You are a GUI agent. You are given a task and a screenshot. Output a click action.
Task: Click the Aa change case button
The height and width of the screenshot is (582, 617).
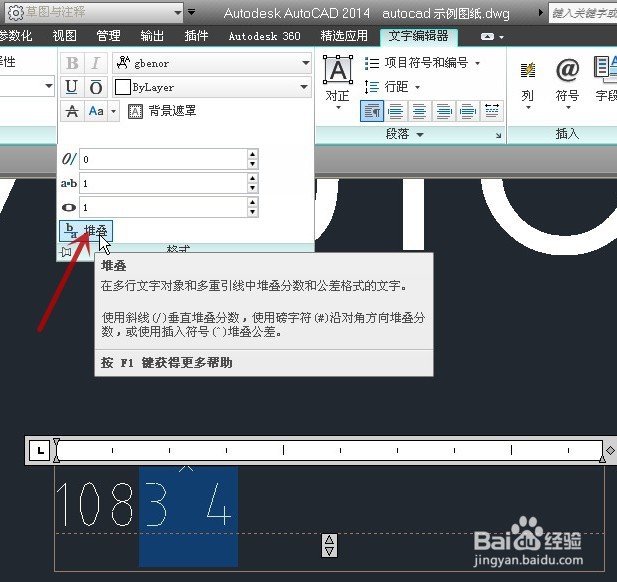click(x=96, y=111)
